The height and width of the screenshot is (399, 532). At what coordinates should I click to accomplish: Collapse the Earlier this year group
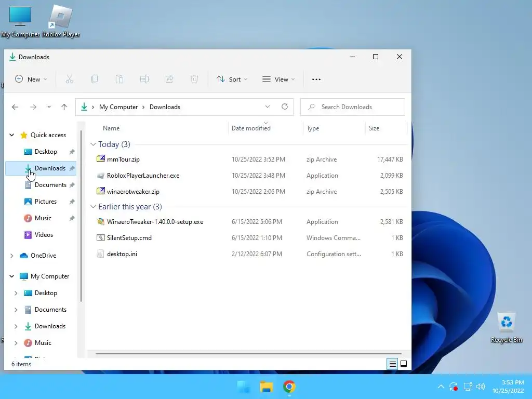pos(94,207)
